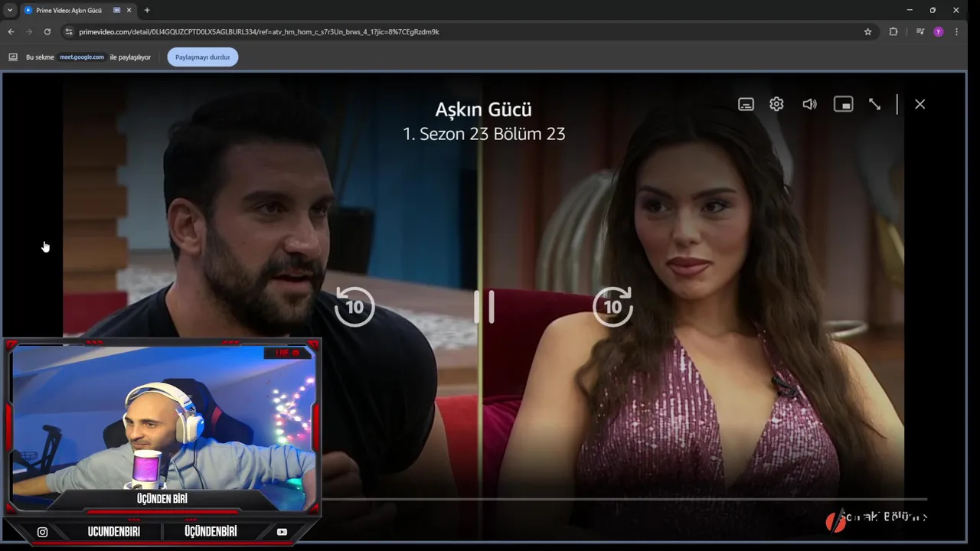
Task: Click Paylaşmayı durdur to stop sharing
Action: pos(203,57)
